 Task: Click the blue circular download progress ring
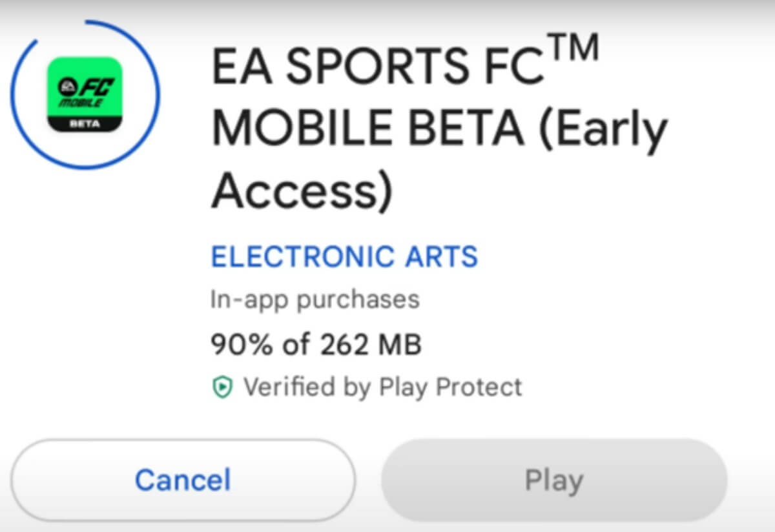coord(85,95)
